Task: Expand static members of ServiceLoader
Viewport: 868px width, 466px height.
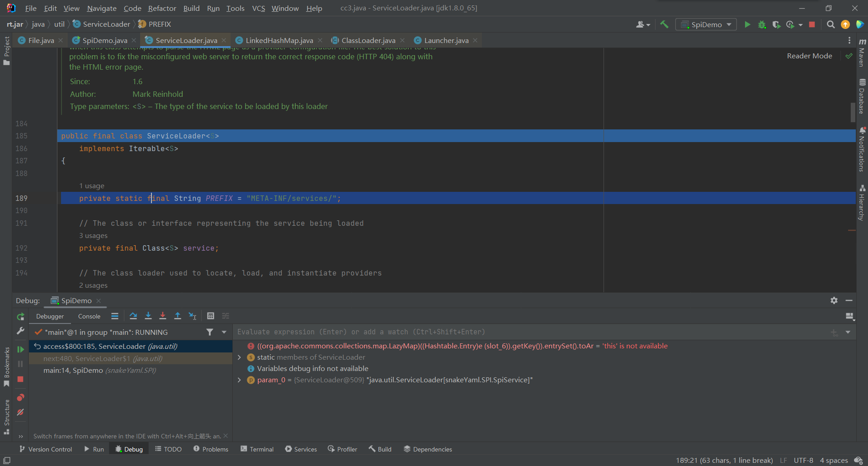Action: click(x=239, y=357)
